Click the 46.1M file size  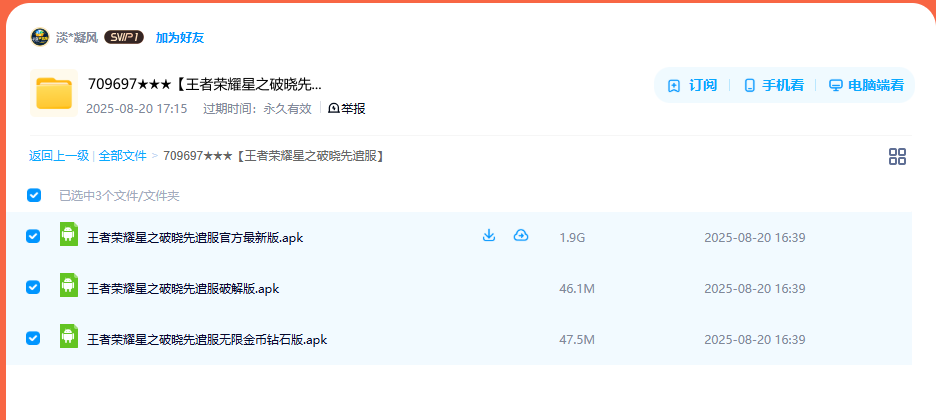577,289
